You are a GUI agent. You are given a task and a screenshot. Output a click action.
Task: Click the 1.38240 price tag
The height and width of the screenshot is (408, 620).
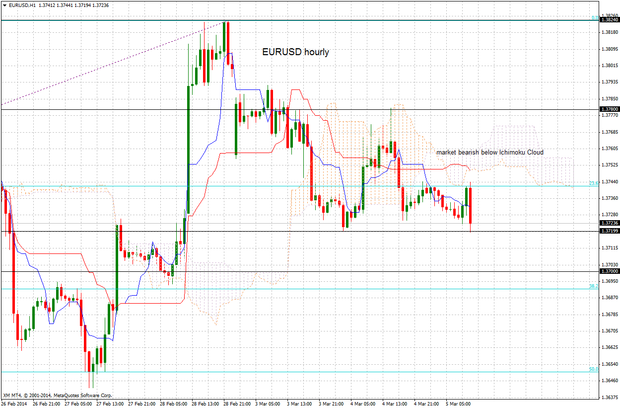pos(609,19)
